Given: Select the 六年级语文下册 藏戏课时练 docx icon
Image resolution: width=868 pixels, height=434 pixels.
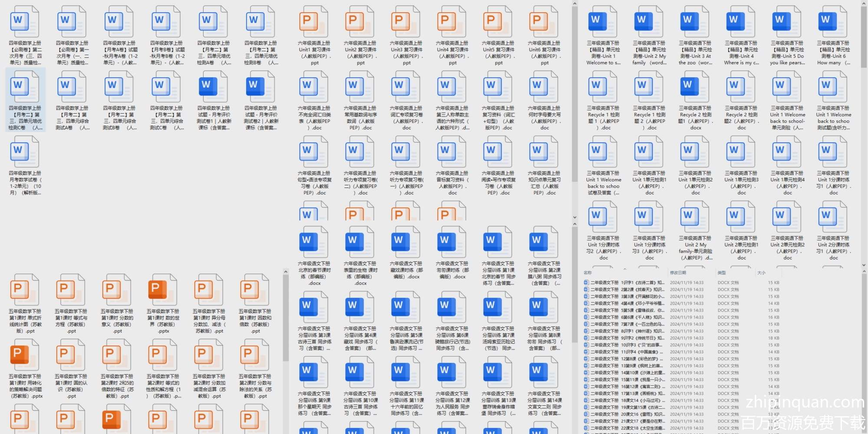Looking at the screenshot, I should (x=406, y=242).
